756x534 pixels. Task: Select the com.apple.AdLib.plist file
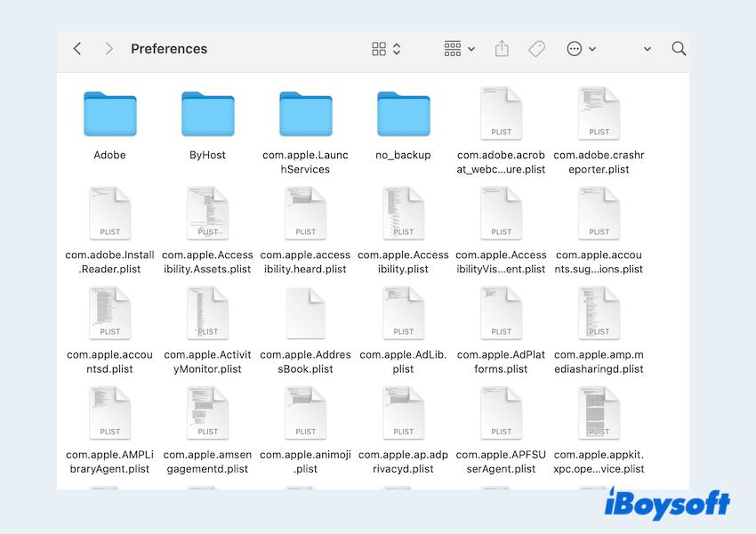coord(403,313)
